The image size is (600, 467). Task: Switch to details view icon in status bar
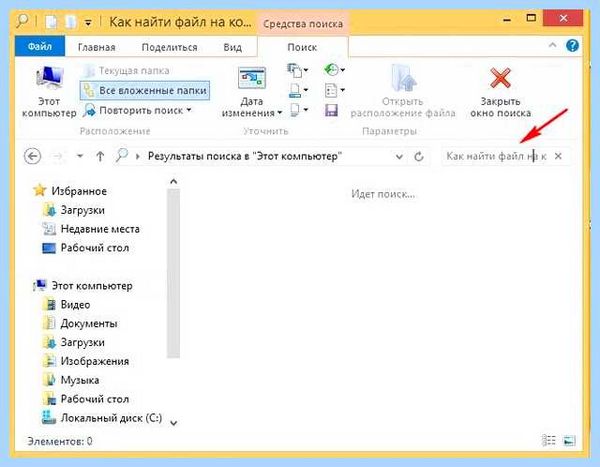(x=549, y=441)
